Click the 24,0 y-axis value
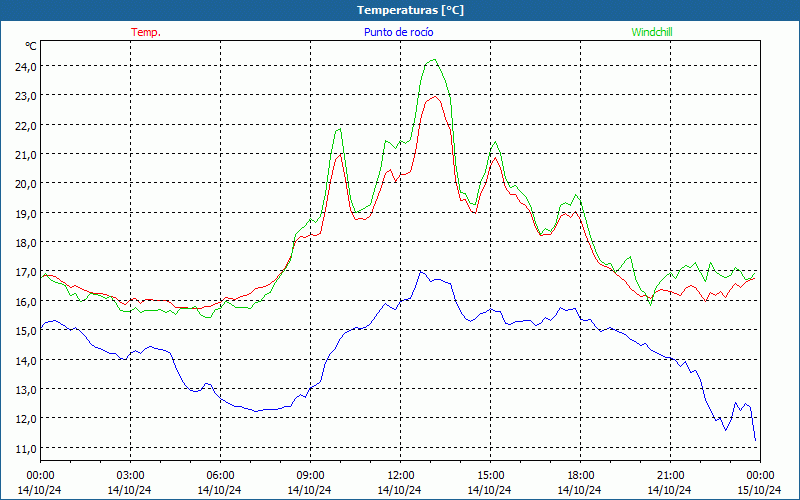Viewport: 800px width, 500px height. coord(24,66)
